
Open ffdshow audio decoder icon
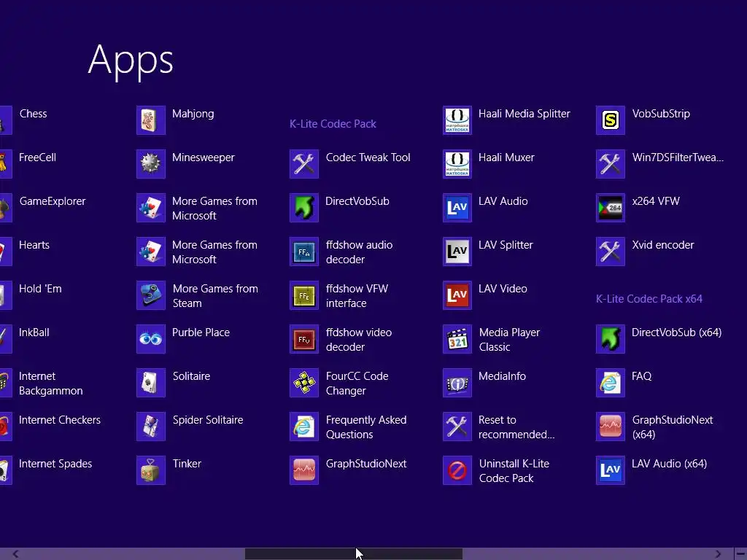point(304,252)
